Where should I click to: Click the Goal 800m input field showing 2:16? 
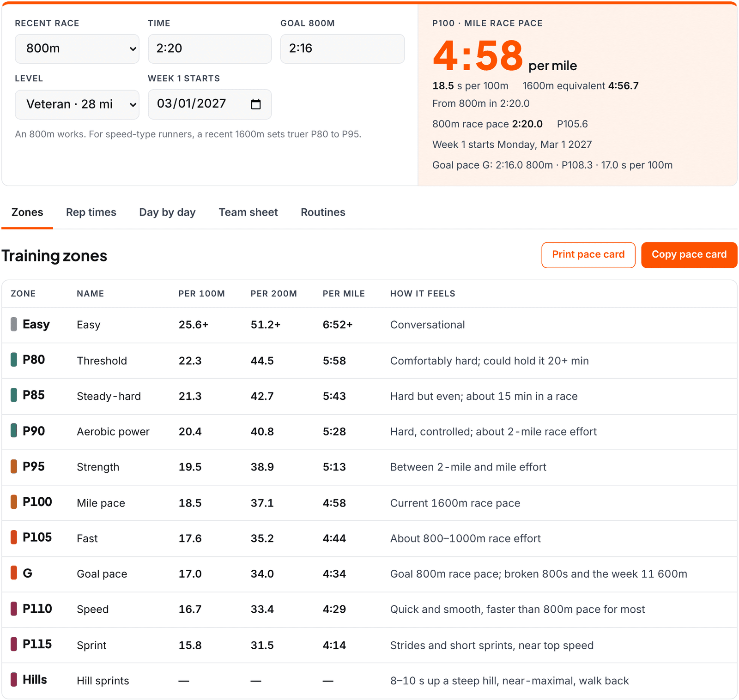click(x=342, y=48)
